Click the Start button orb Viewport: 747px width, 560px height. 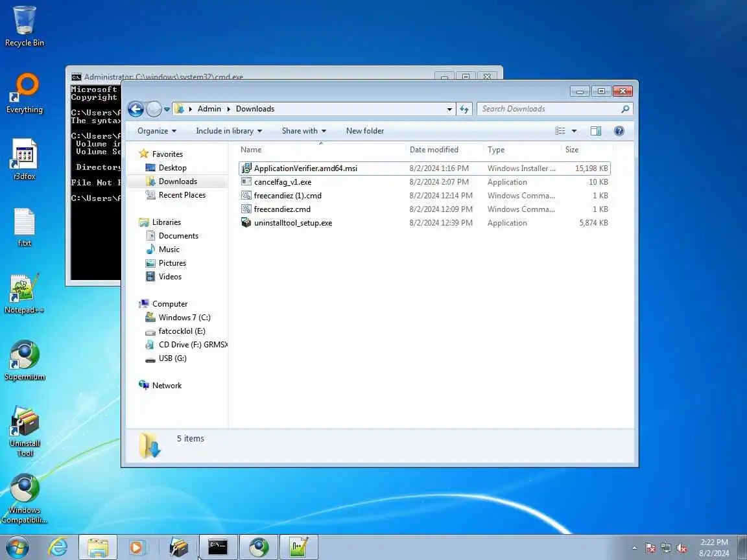[18, 547]
